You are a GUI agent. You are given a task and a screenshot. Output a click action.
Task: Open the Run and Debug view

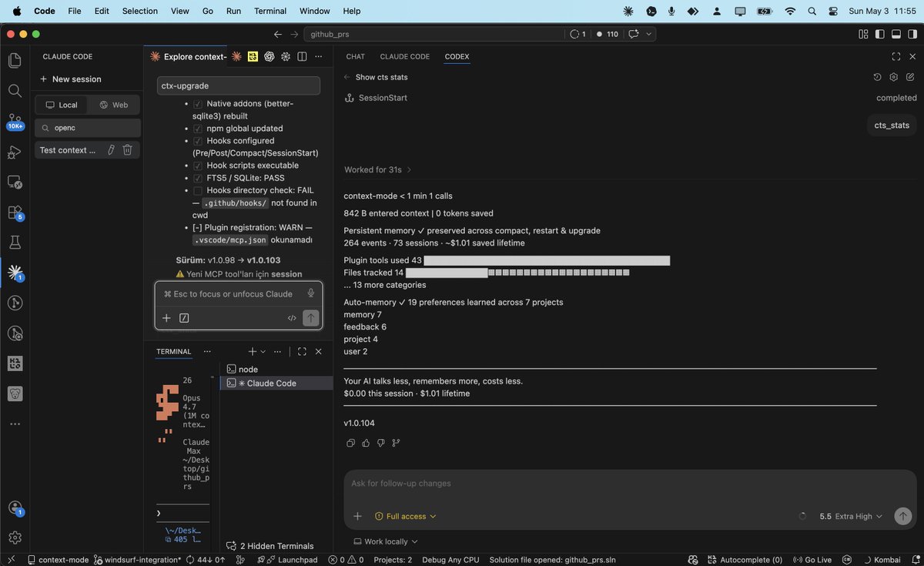coord(15,152)
